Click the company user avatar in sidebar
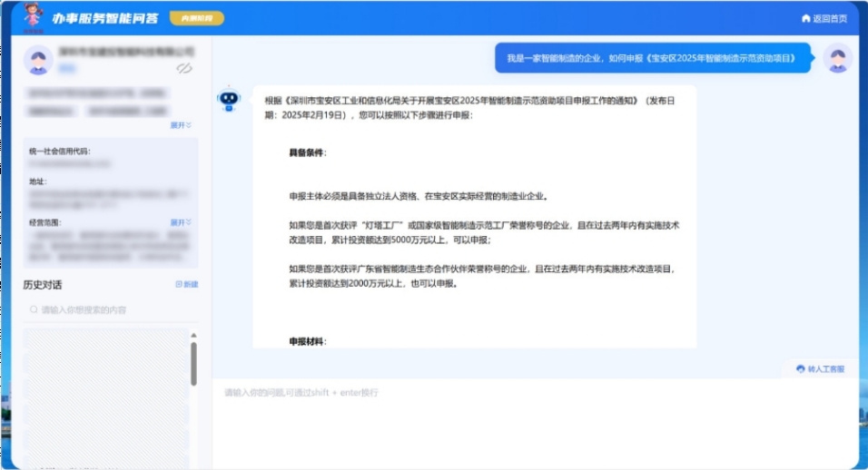Viewport: 868px width, 470px height. coord(38,60)
